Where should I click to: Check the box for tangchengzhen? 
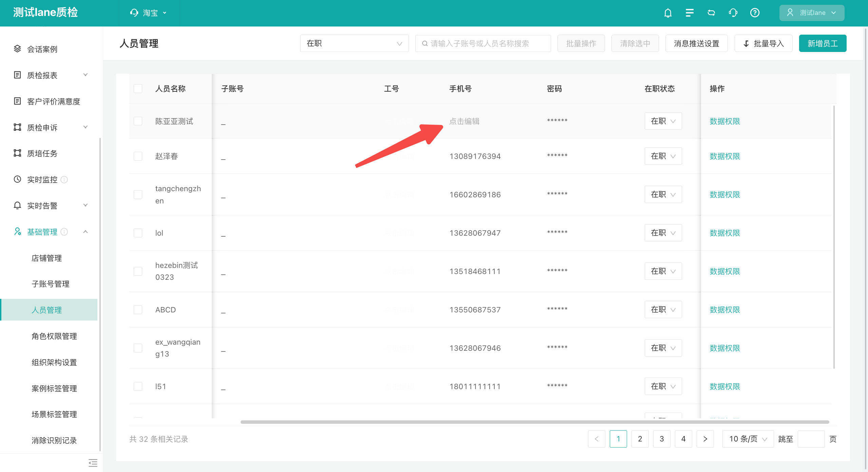tap(138, 194)
